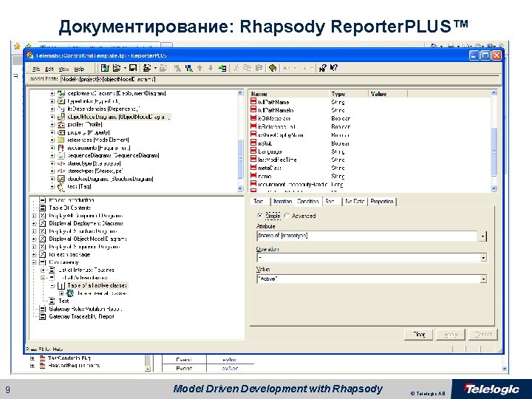Click the Save floppy disk icon
Image resolution: width=532 pixels, height=399 pixels.
[133, 68]
